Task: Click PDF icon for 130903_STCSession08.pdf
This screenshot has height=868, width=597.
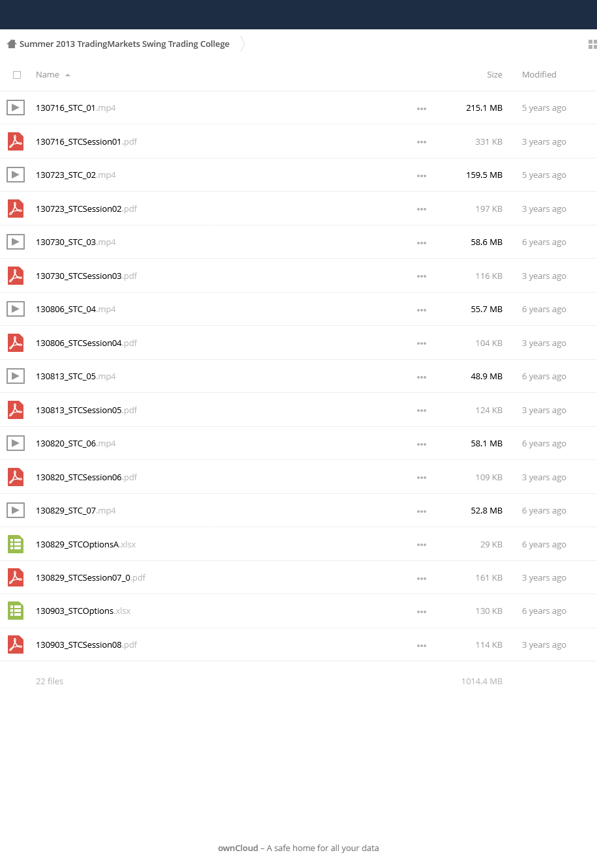Action: click(16, 644)
